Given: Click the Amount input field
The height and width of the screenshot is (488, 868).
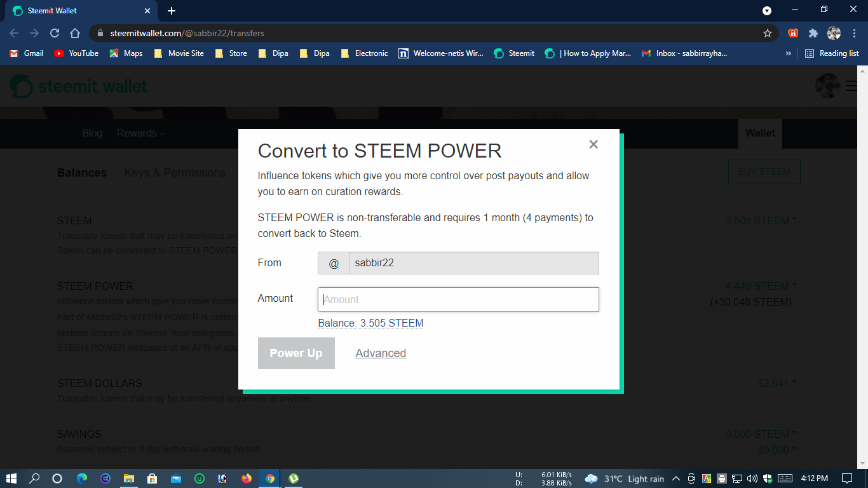Looking at the screenshot, I should point(458,299).
